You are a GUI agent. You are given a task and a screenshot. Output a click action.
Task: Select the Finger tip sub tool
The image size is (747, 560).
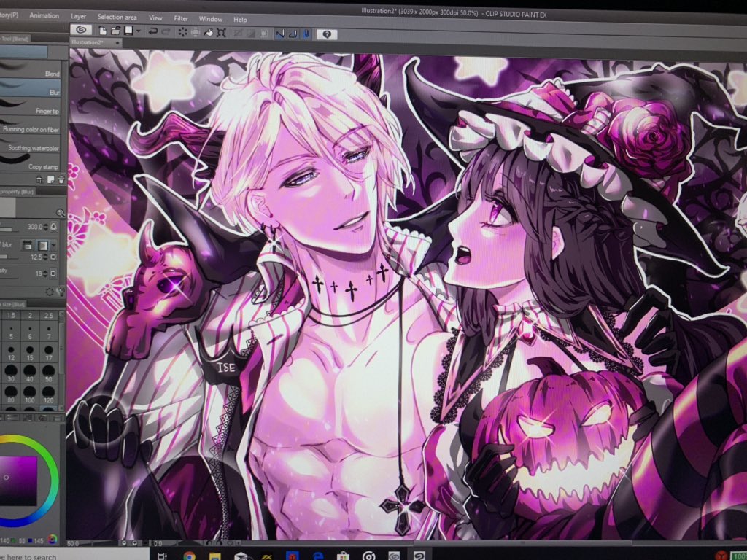pyautogui.click(x=31, y=106)
